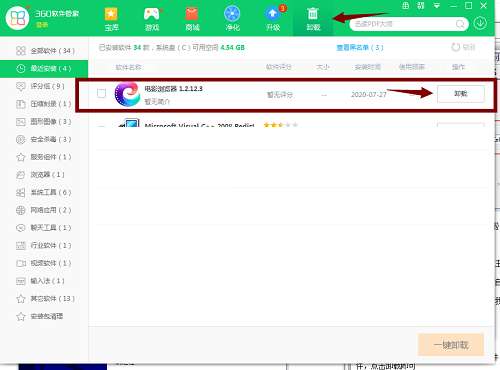Open the download manager arrow icon
Screen dimensions: 500x370
[x=480, y=23]
